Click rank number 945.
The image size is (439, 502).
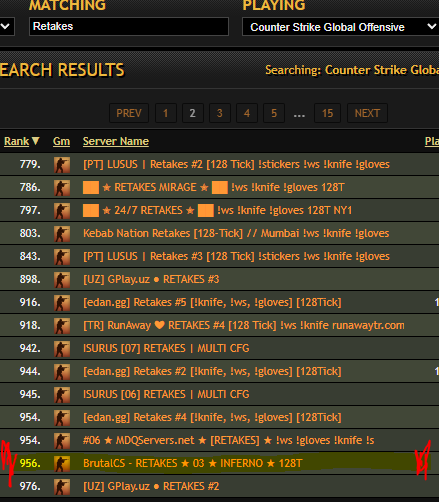coord(30,394)
